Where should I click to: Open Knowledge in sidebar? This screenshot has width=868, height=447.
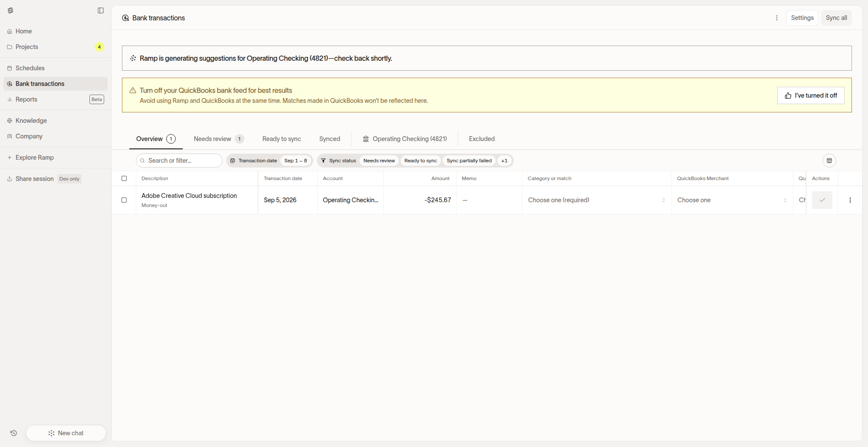tap(56, 121)
